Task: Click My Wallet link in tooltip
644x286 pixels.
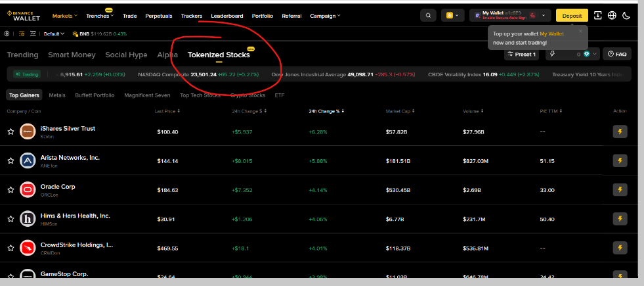Action: coord(551,34)
